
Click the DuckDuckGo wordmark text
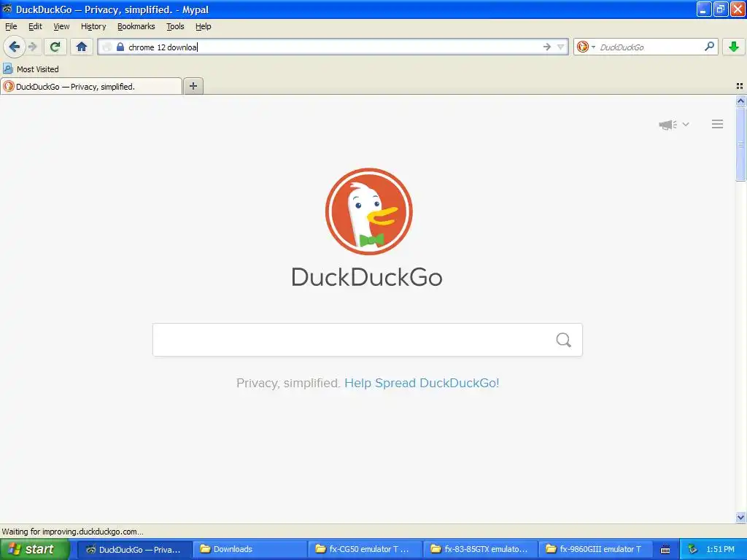tap(367, 277)
